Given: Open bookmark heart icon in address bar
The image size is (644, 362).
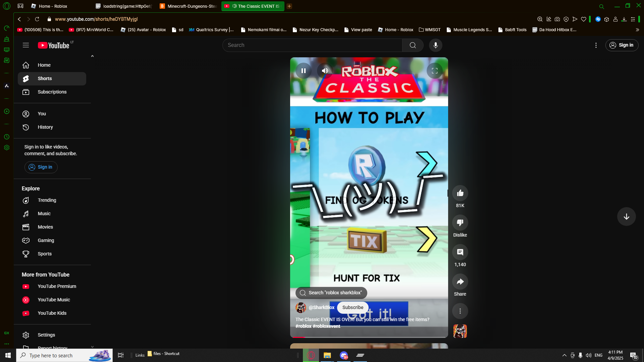Looking at the screenshot, I should pos(584,19).
